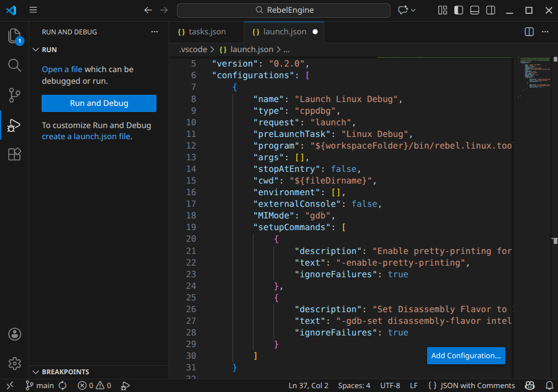Go forward with the right arrow
The image size is (558, 392).
[164, 10]
